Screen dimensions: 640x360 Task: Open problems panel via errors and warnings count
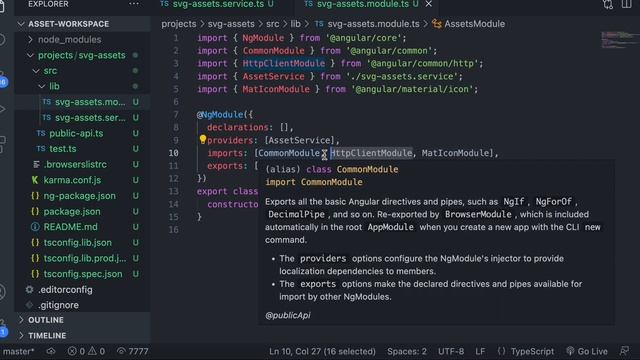(x=87, y=351)
